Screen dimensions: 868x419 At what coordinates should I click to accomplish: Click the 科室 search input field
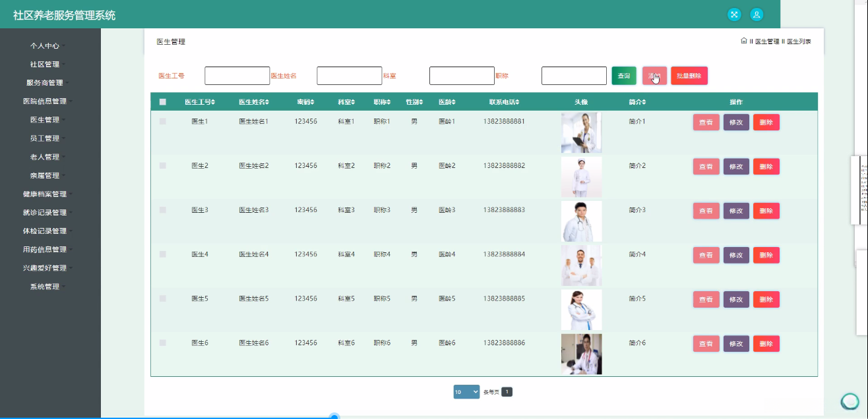[x=462, y=76]
